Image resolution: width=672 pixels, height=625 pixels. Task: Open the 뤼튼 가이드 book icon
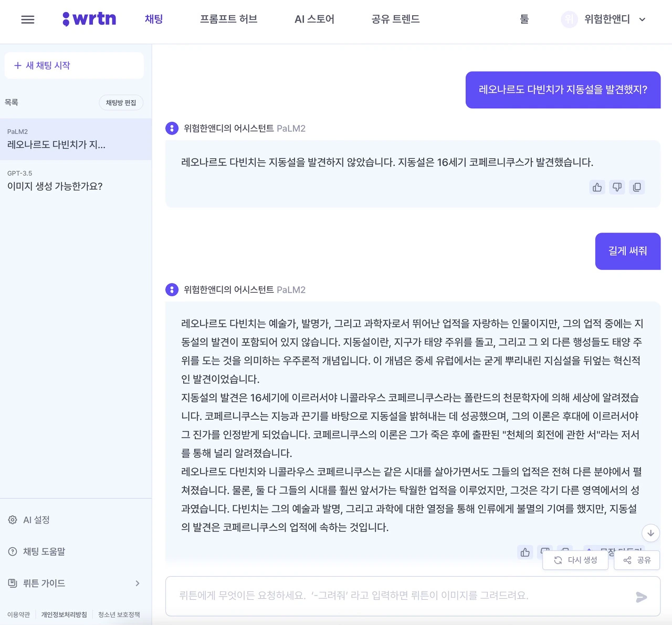coord(13,583)
